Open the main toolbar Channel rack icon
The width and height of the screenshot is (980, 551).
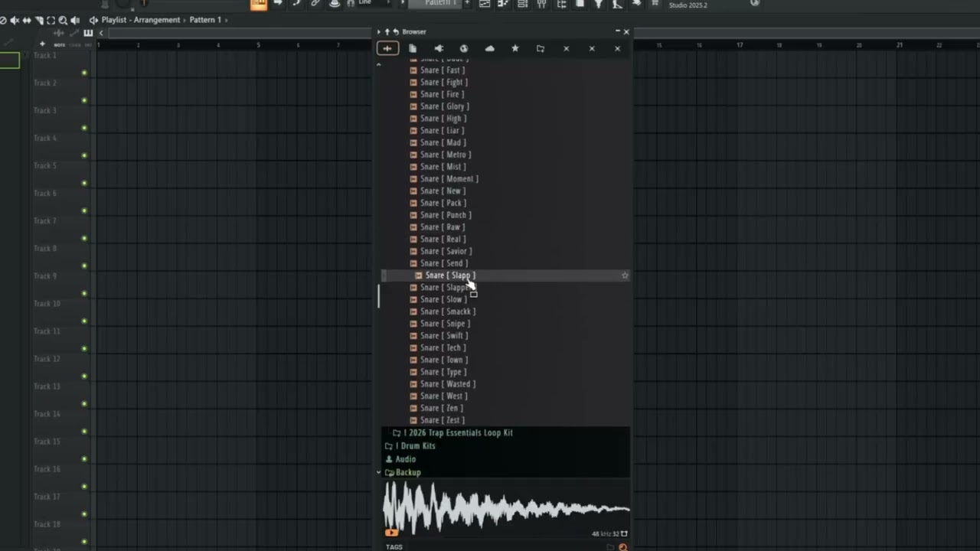[522, 4]
